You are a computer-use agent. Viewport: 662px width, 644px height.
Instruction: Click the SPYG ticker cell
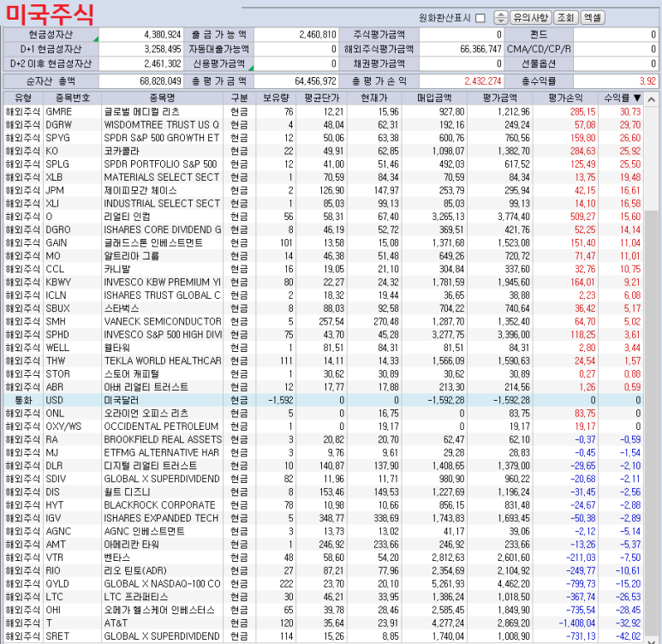click(x=72, y=138)
